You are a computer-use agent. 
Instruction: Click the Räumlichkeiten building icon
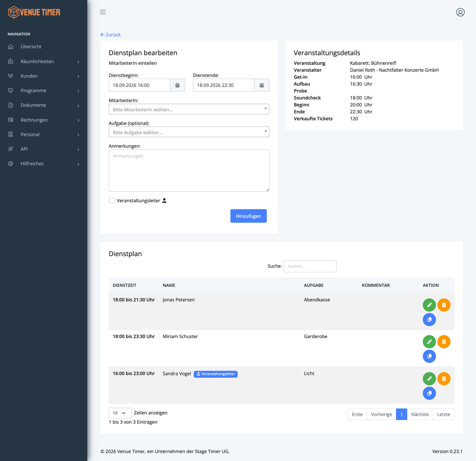tap(11, 61)
